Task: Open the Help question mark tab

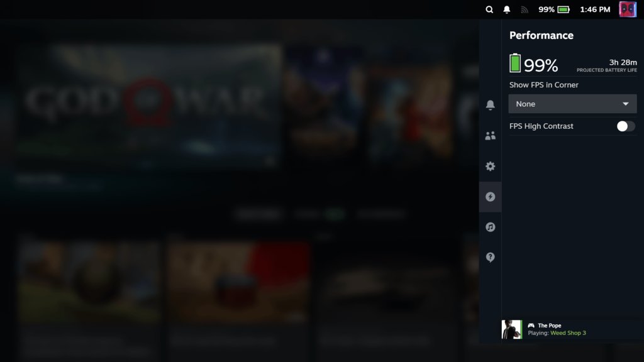Action: pos(490,257)
